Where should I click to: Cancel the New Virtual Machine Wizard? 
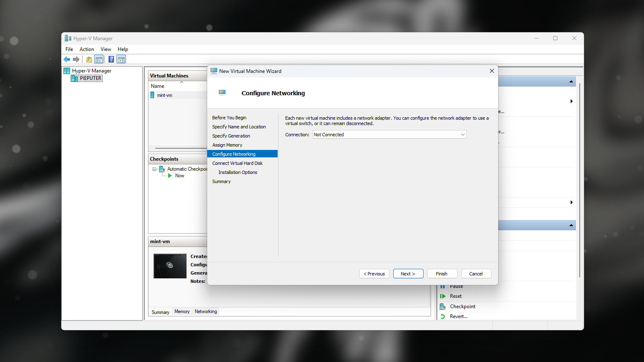click(476, 274)
